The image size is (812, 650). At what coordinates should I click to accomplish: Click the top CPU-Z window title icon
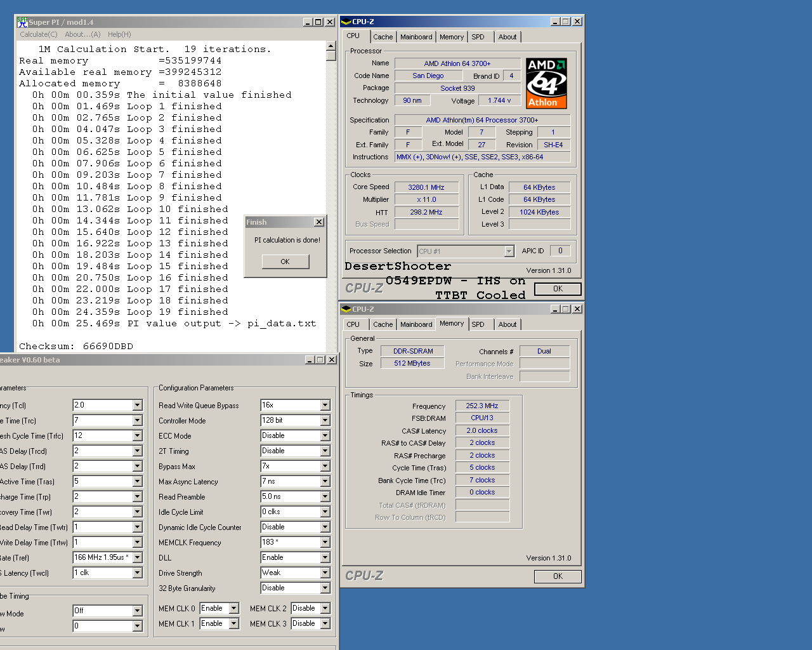[x=346, y=22]
